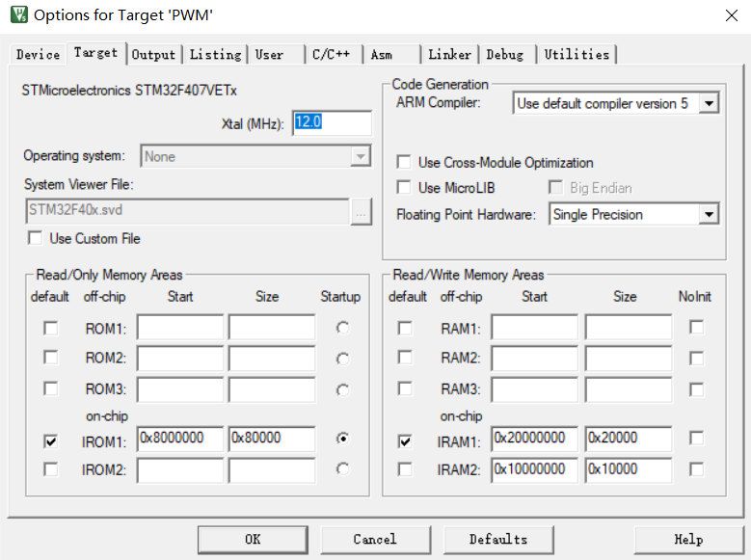Toggle Use MicroLIB checkbox
This screenshot has height=560, width=751.
404,187
